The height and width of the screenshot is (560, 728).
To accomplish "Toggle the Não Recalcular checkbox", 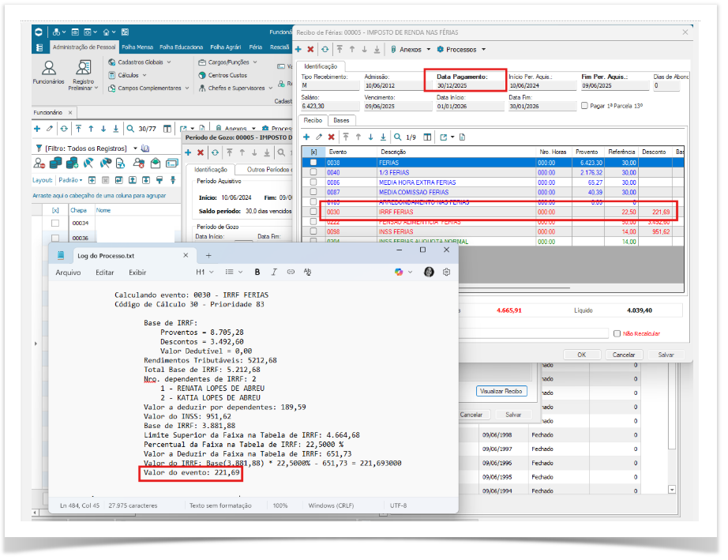I will click(617, 333).
